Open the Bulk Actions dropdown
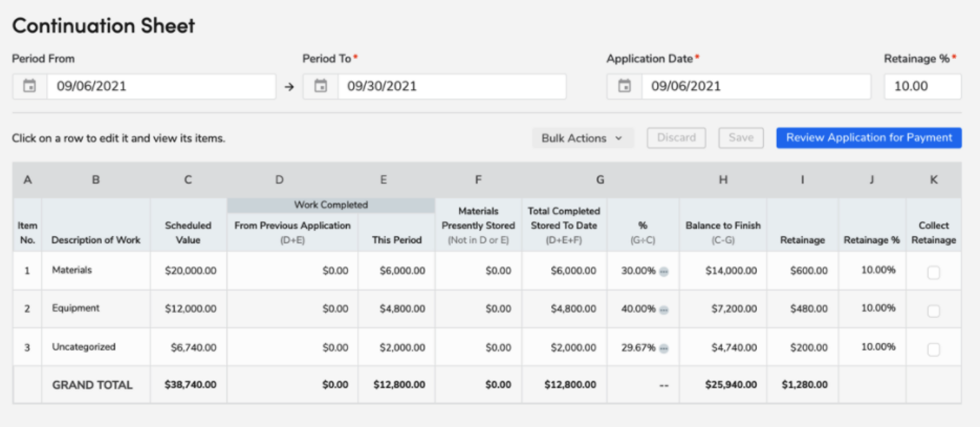Screen dimensions: 980x427 tap(583, 138)
